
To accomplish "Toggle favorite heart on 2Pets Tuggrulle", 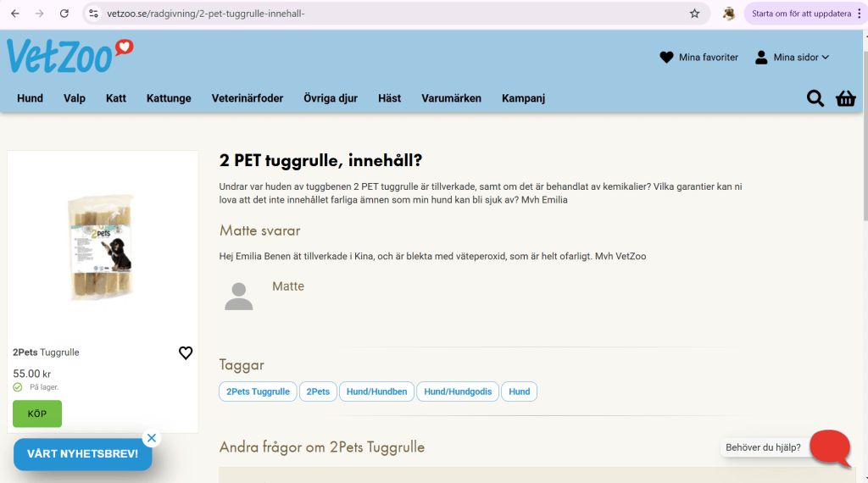I will (186, 353).
